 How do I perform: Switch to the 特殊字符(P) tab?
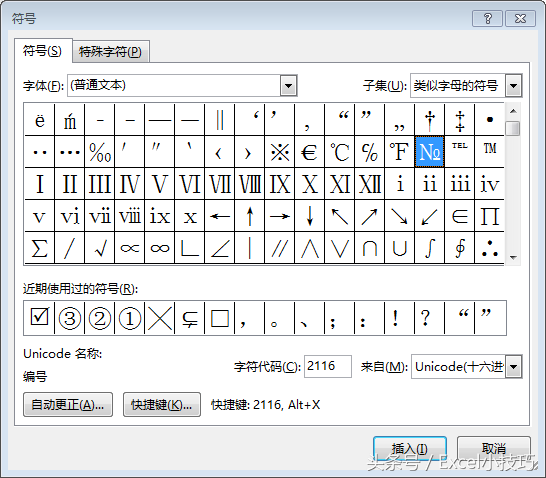tap(111, 52)
